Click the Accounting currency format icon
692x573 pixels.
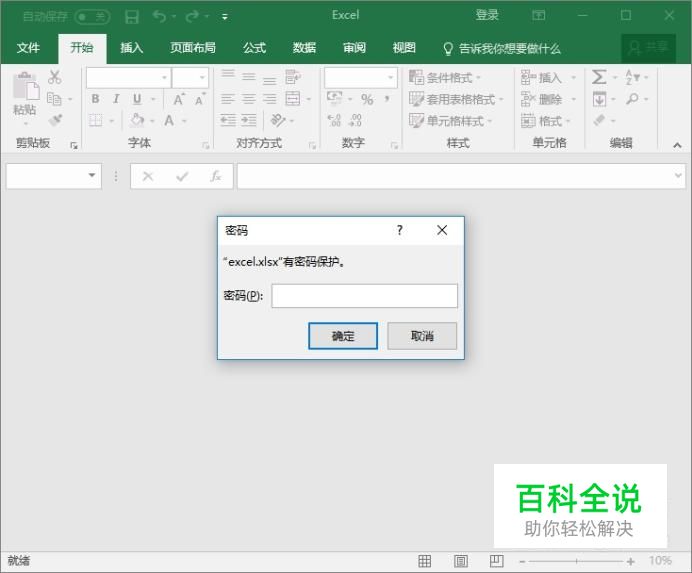tap(334, 98)
